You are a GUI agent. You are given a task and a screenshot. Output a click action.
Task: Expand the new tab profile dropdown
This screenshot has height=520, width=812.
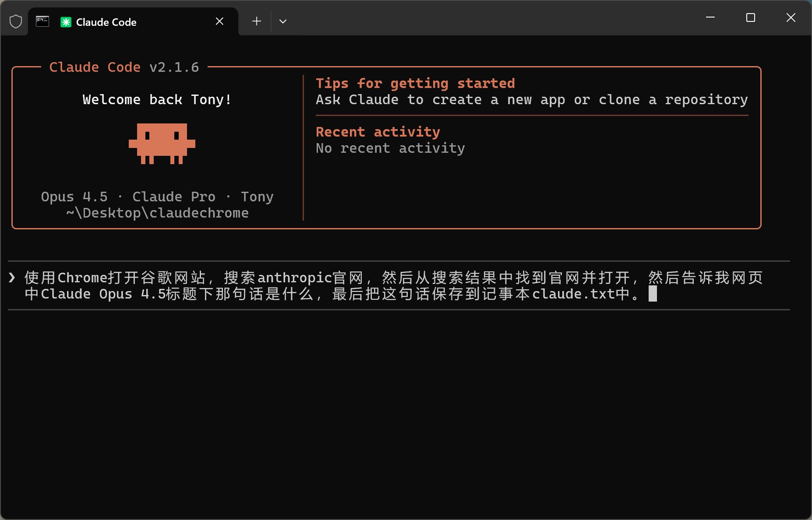click(283, 21)
